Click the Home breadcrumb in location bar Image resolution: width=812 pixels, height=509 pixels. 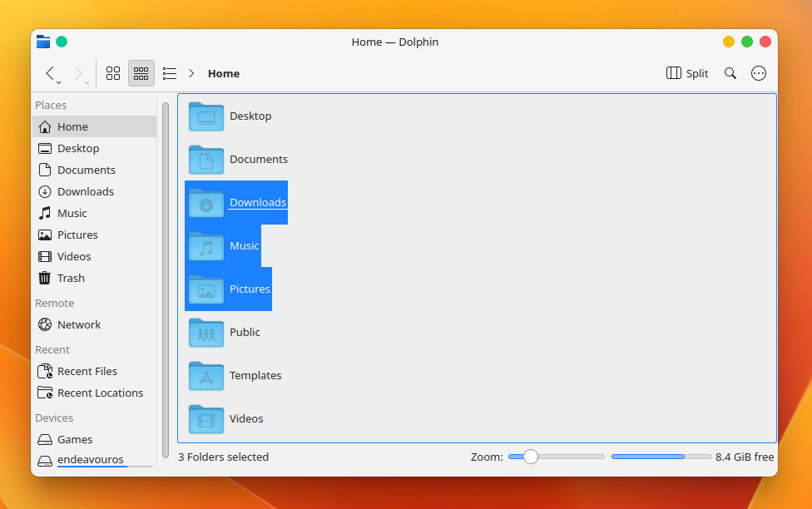point(224,73)
